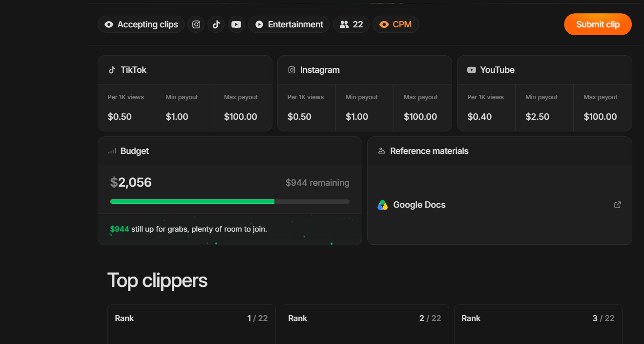The image size is (644, 344).
Task: Click TikTok's $1.00 min payout value
Action: coord(177,117)
